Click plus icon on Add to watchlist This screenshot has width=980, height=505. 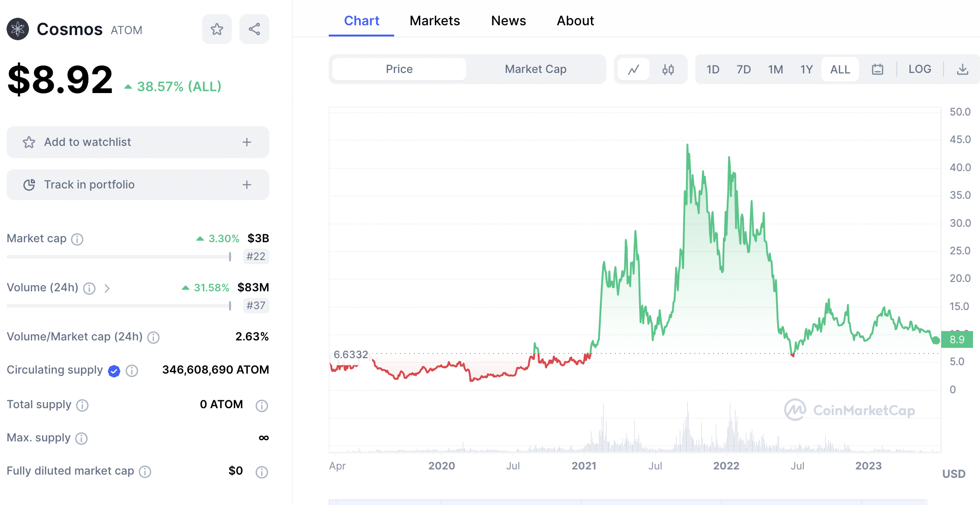coord(247,142)
